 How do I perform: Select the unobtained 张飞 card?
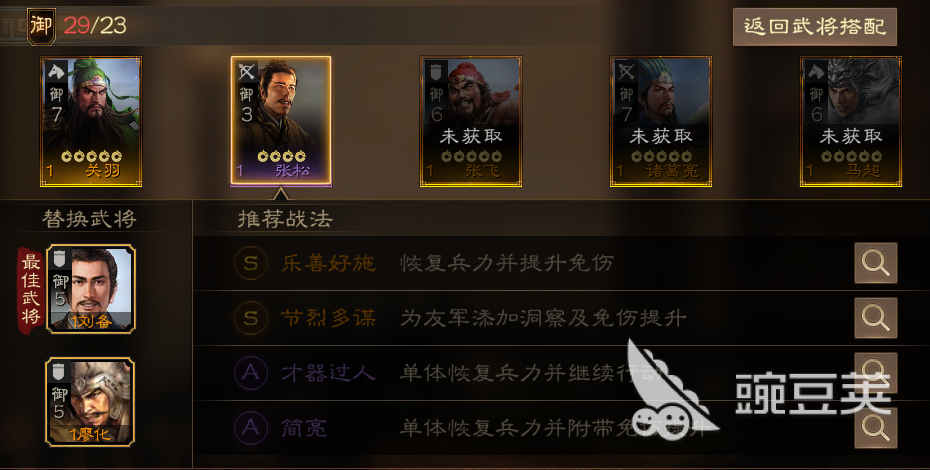pyautogui.click(x=471, y=122)
